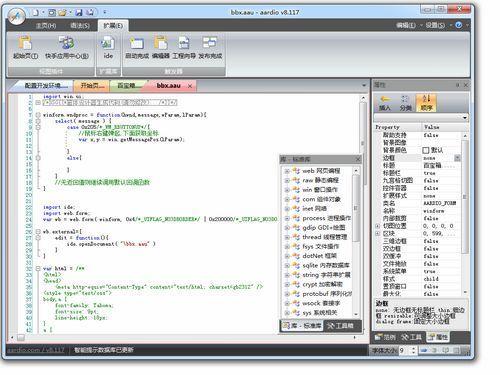Switch to the 主页(H) ribbon tab
The width and height of the screenshot is (500, 375).
tap(46, 26)
